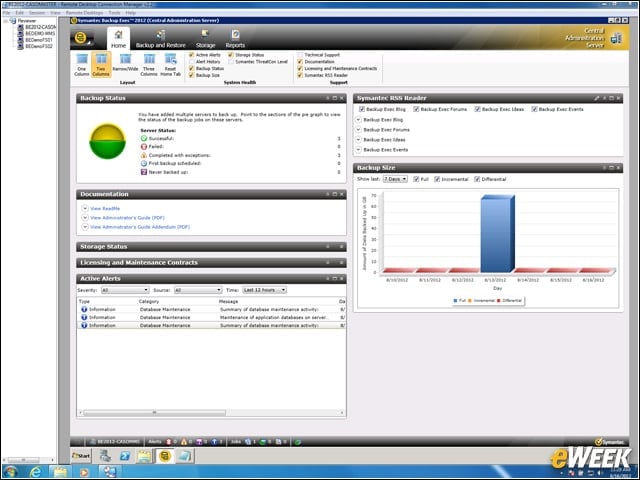Expand the Storage Status panel

coord(328,247)
